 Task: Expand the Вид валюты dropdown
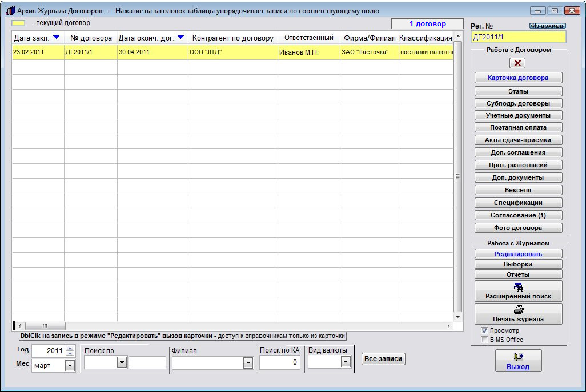coord(346,362)
